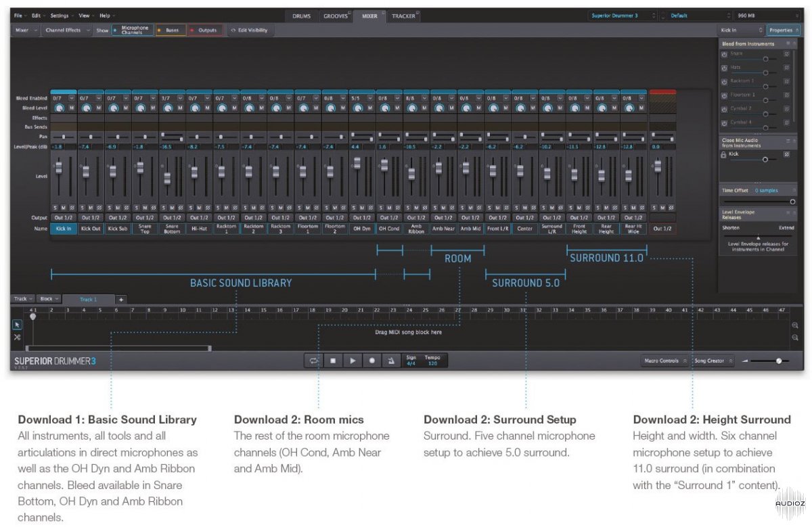Viewport: 812px width, 527px height.
Task: Click the phase icon for Snare bleed row
Action: (787, 54)
